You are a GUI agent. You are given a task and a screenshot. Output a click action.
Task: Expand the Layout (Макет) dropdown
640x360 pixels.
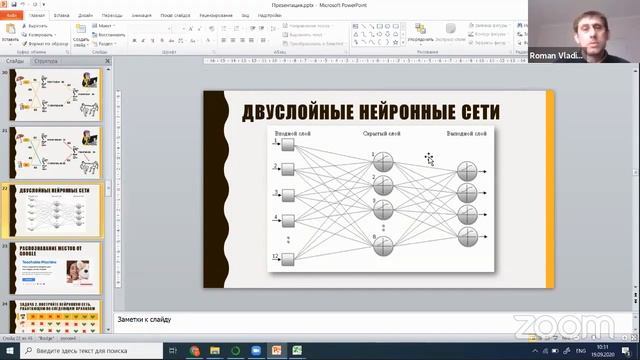click(104, 26)
